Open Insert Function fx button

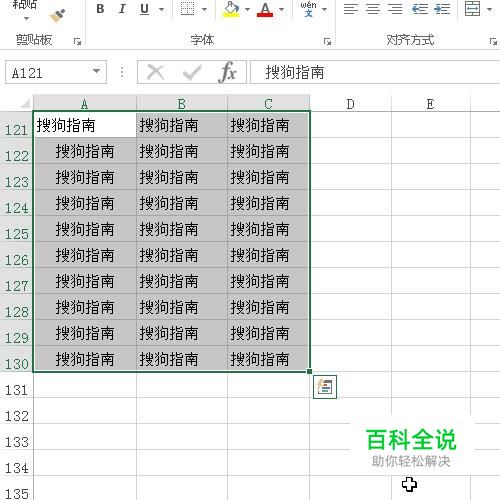pos(228,72)
